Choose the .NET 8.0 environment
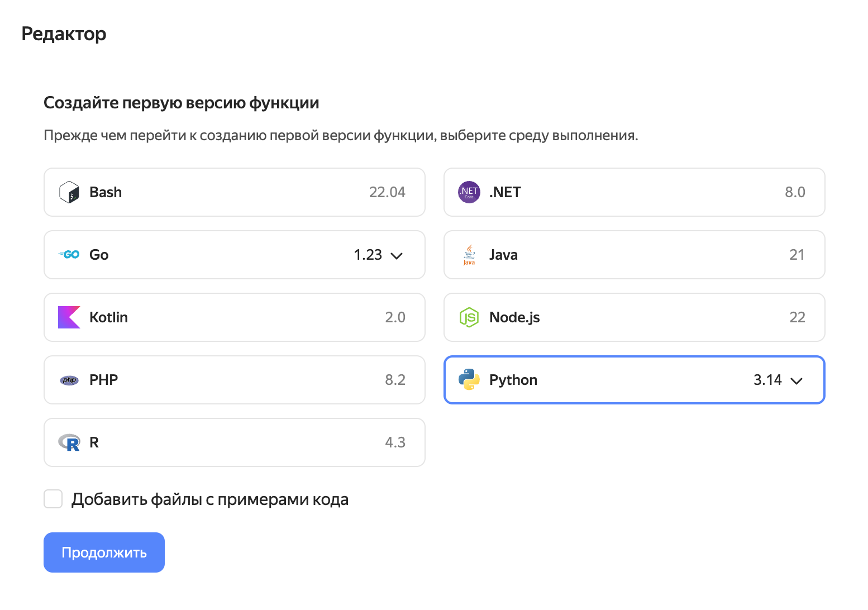 (634, 192)
